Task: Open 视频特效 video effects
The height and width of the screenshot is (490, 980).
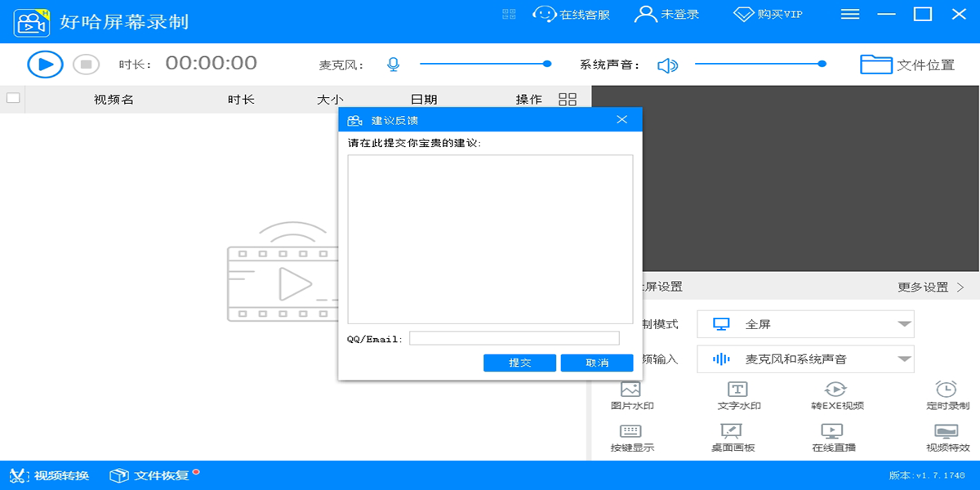Action: tap(947, 439)
